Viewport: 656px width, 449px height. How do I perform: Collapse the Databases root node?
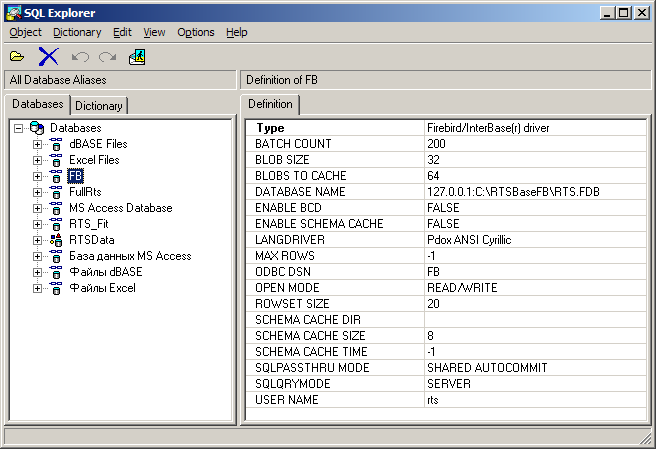(x=18, y=128)
